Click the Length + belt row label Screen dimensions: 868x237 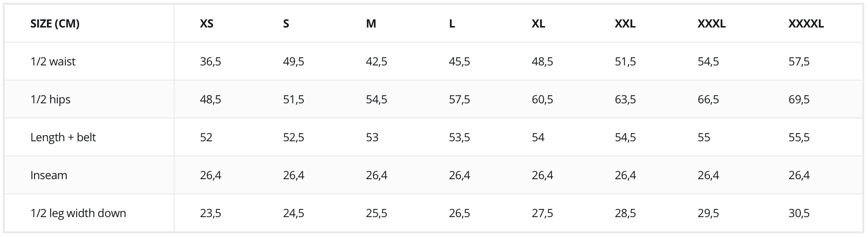pyautogui.click(x=63, y=137)
